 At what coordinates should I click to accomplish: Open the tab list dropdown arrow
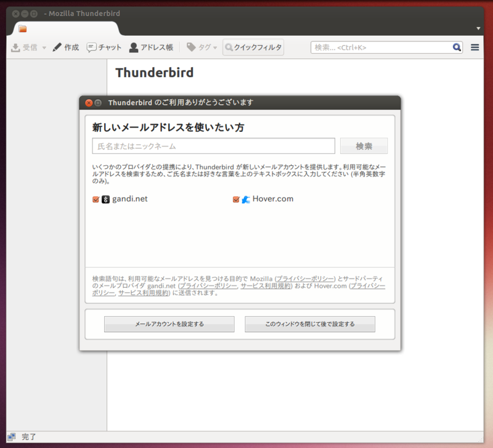[x=478, y=28]
